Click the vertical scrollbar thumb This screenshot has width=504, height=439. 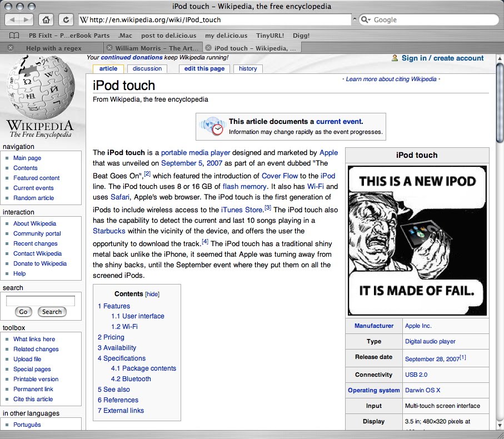click(x=500, y=102)
